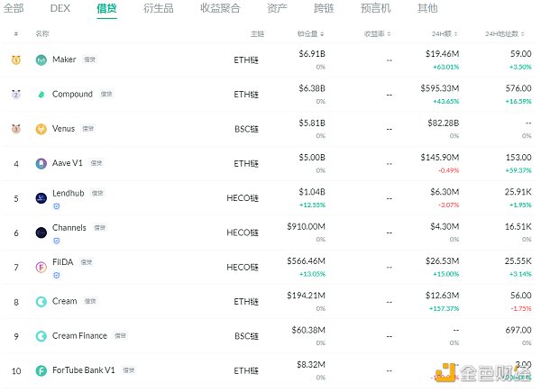This screenshot has width=541, height=392.
Task: Click the Compound project name
Action: point(72,95)
